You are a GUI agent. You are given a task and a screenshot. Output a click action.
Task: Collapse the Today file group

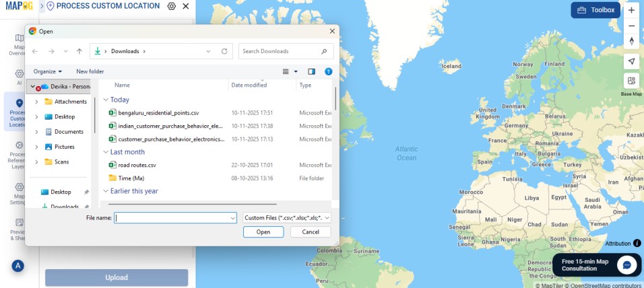[106, 100]
